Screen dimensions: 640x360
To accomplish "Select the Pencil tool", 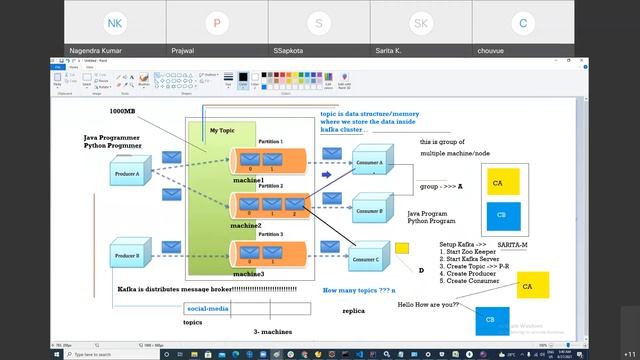I will [118, 77].
